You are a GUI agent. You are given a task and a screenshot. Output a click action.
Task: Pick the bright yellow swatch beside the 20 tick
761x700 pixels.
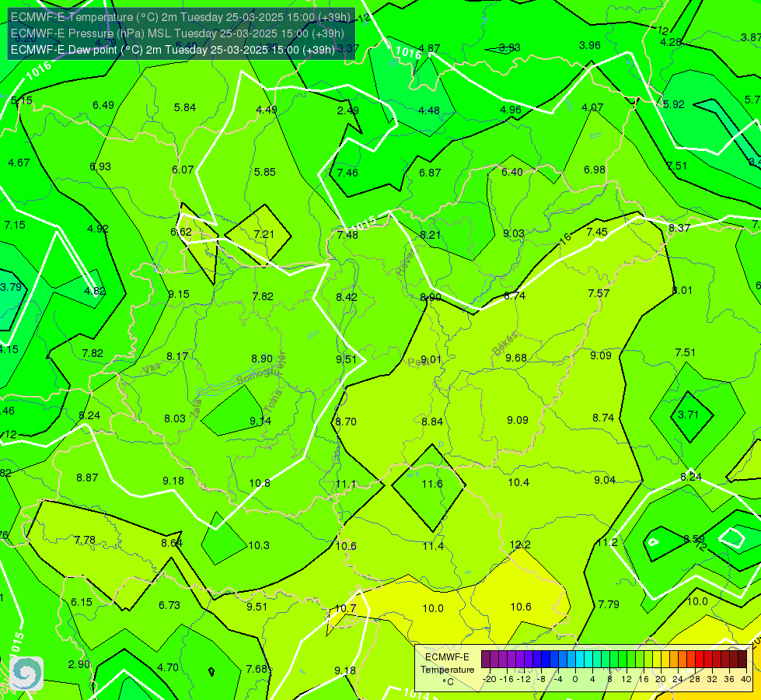657,660
